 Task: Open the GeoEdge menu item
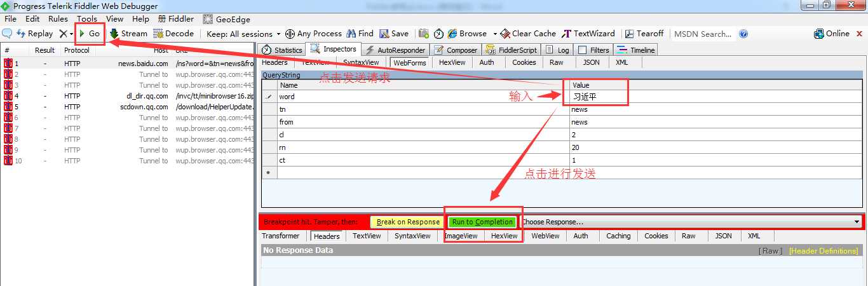227,19
